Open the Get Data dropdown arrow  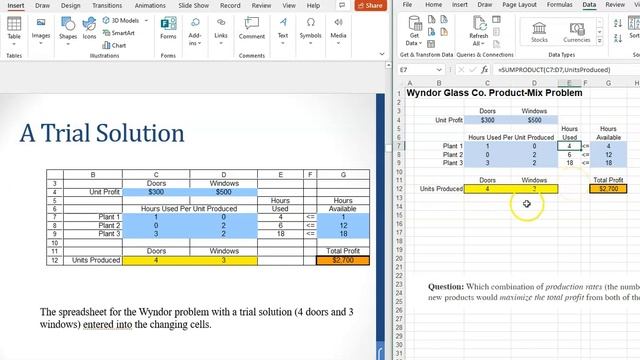pos(420,43)
